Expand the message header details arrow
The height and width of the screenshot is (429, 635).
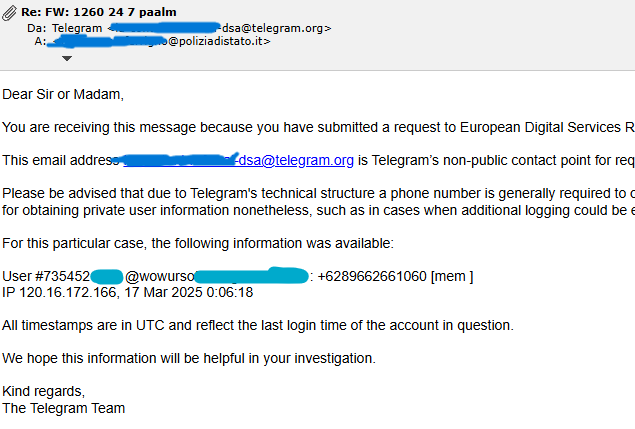coord(67,58)
